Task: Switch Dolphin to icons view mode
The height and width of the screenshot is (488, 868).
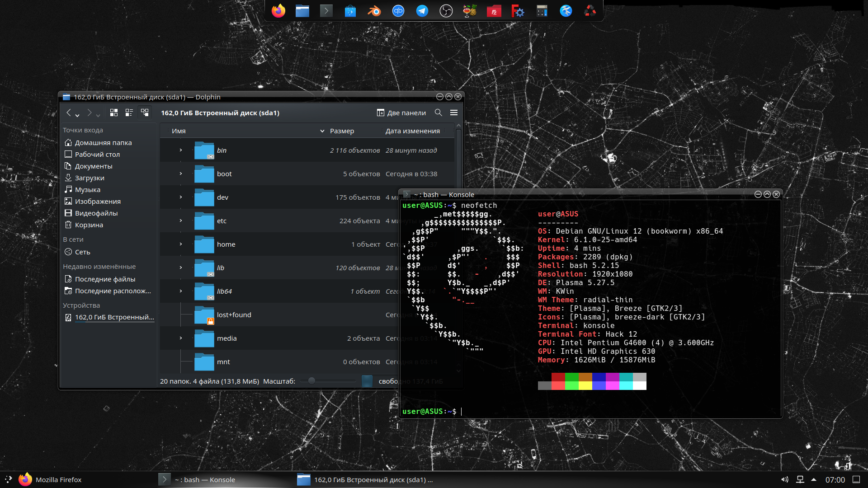Action: tap(114, 113)
